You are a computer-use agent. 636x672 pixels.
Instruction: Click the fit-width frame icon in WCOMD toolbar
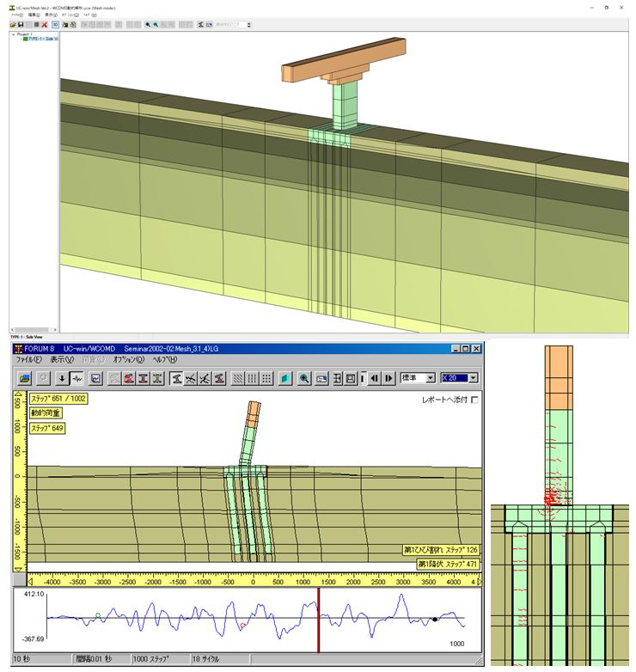pyautogui.click(x=338, y=378)
